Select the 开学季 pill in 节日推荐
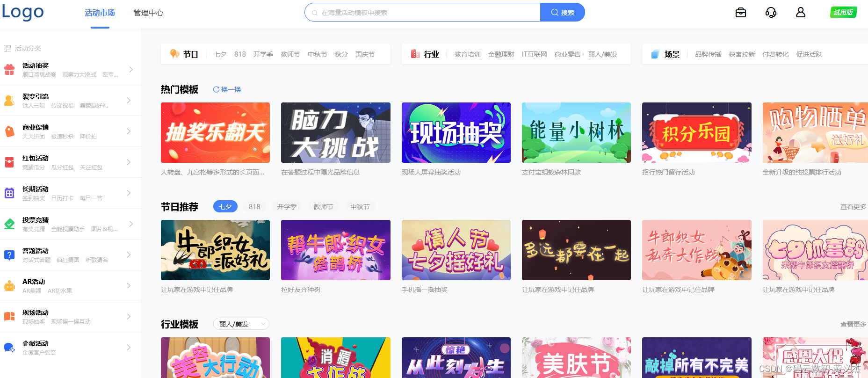 pyautogui.click(x=287, y=207)
